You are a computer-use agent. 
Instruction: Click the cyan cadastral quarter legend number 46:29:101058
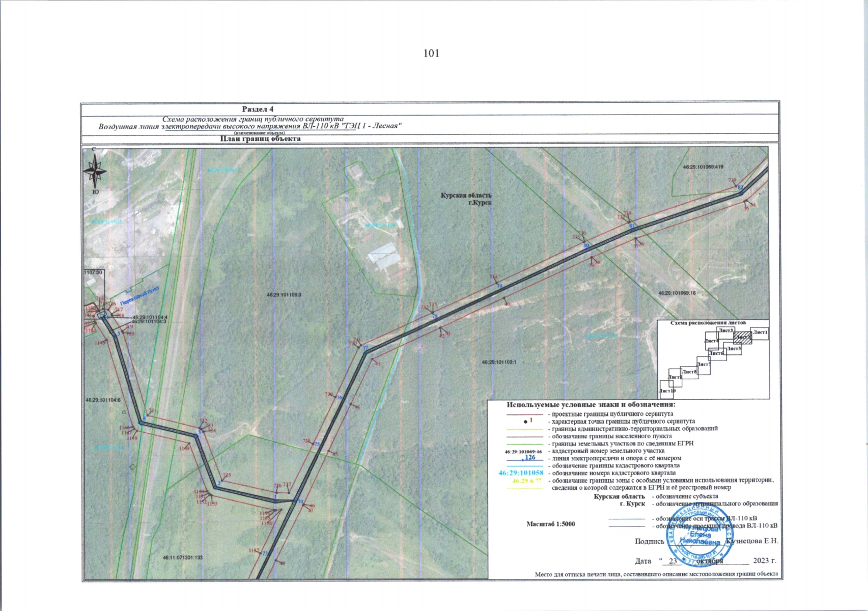click(521, 473)
